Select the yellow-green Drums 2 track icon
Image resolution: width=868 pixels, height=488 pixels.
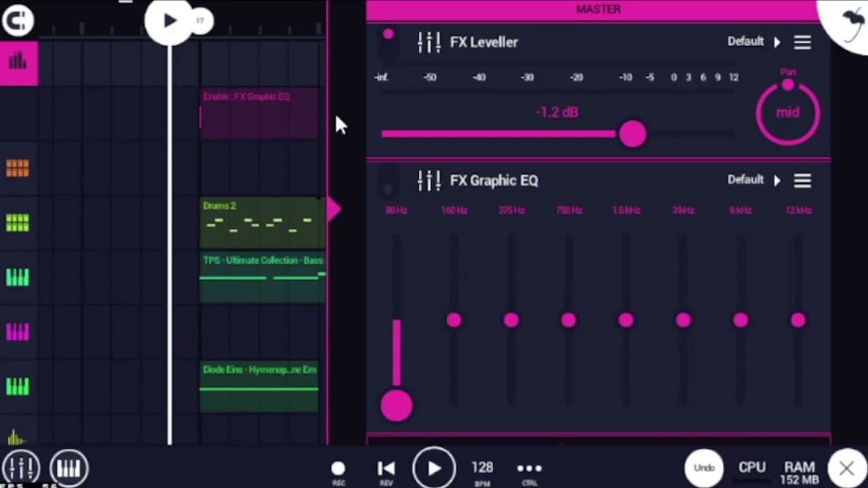18,222
